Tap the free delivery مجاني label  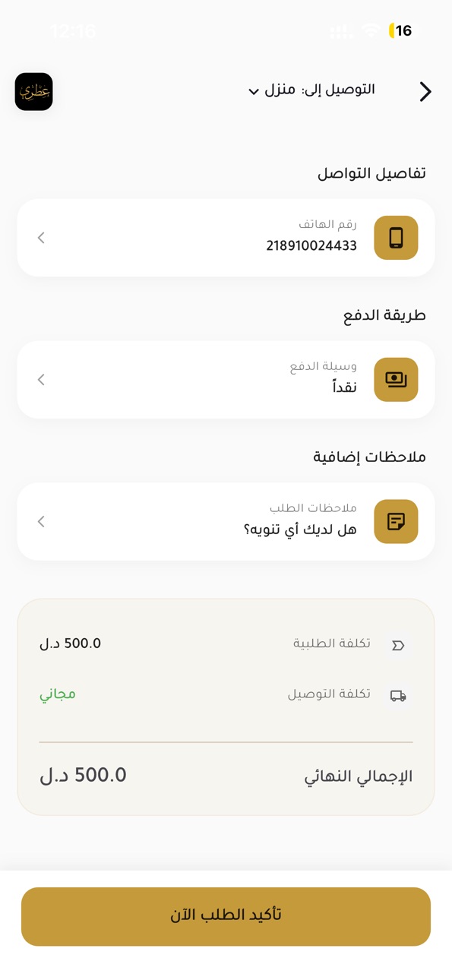pyautogui.click(x=58, y=694)
